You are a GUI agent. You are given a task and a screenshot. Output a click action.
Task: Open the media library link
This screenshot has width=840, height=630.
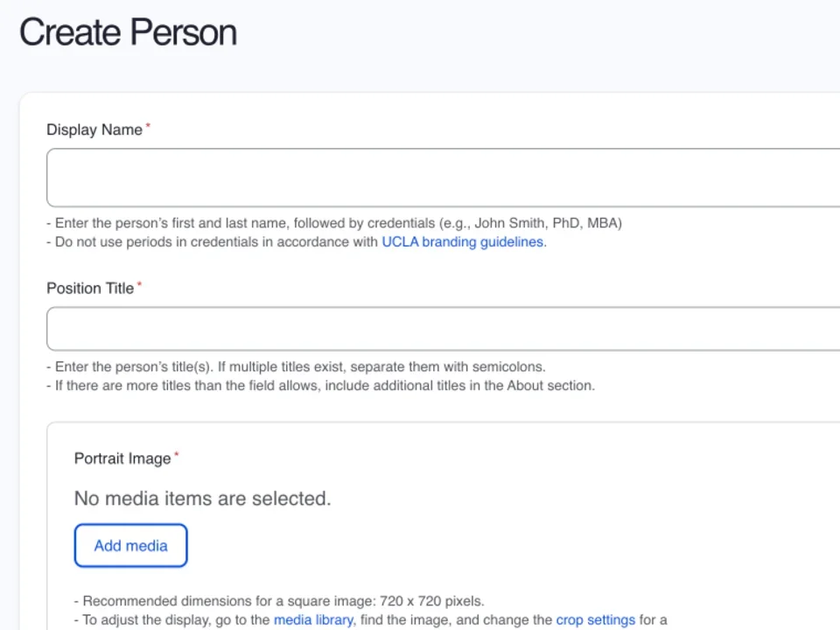[313, 619]
